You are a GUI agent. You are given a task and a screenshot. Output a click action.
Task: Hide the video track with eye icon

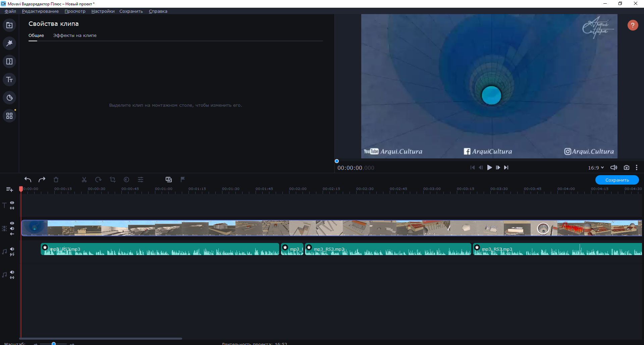pyautogui.click(x=12, y=223)
